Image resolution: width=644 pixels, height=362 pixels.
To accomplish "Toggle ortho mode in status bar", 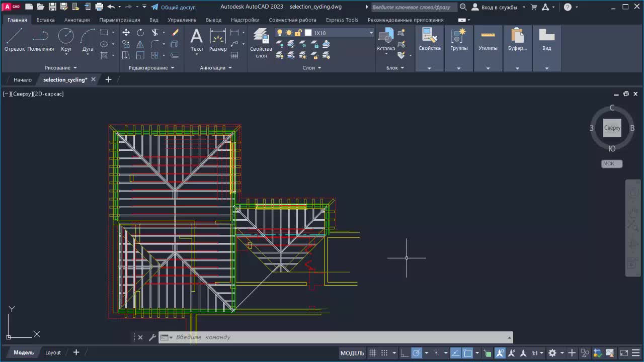I will click(x=405, y=353).
